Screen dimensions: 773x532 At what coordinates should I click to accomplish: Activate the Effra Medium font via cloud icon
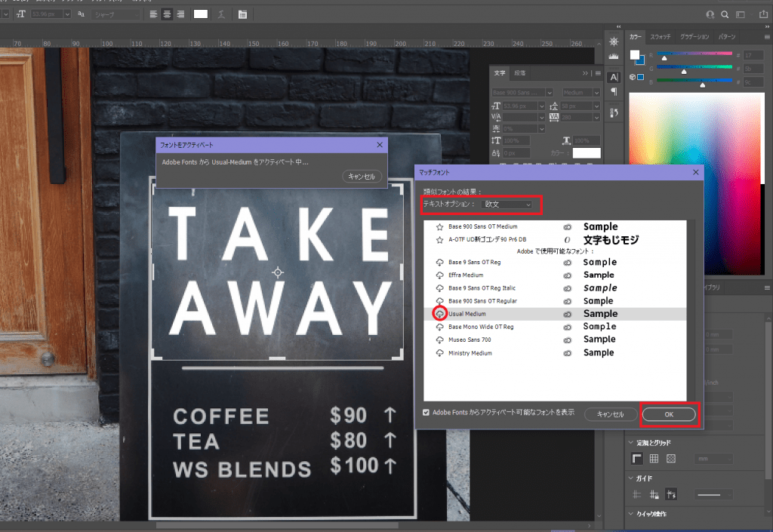coord(439,275)
